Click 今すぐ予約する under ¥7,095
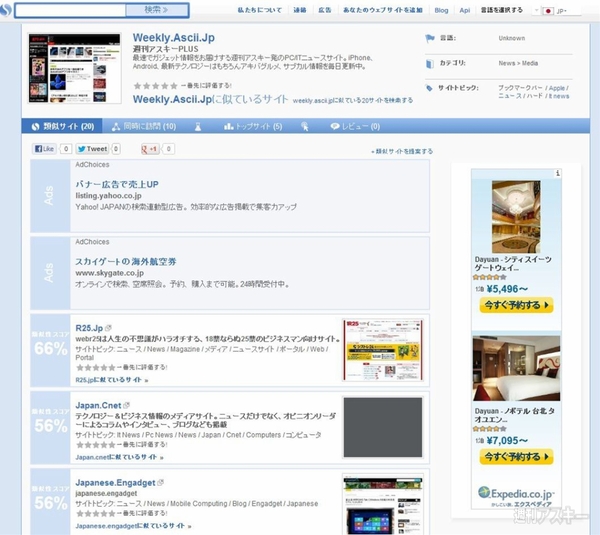Viewport: 600px width, 535px height. [516, 457]
